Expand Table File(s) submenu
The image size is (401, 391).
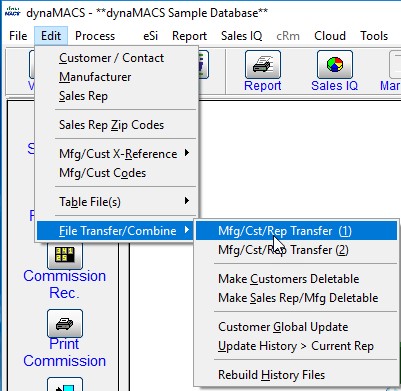pyautogui.click(x=117, y=202)
